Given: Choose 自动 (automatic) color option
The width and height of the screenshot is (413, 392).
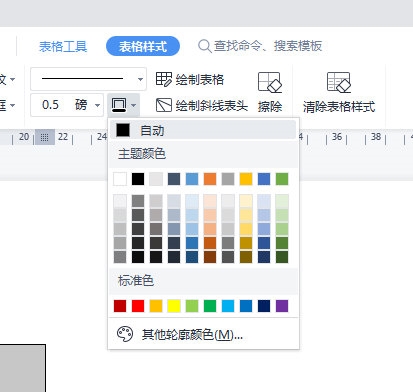Looking at the screenshot, I should [x=203, y=130].
